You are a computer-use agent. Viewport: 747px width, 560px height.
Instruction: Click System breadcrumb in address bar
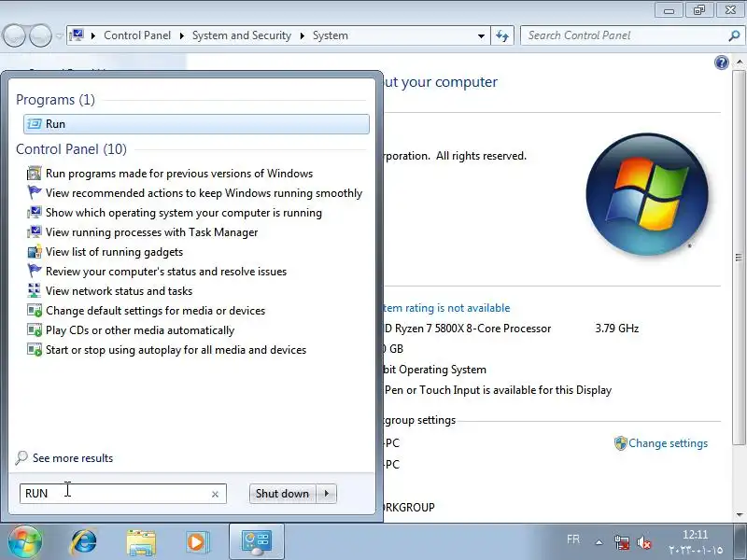331,35
